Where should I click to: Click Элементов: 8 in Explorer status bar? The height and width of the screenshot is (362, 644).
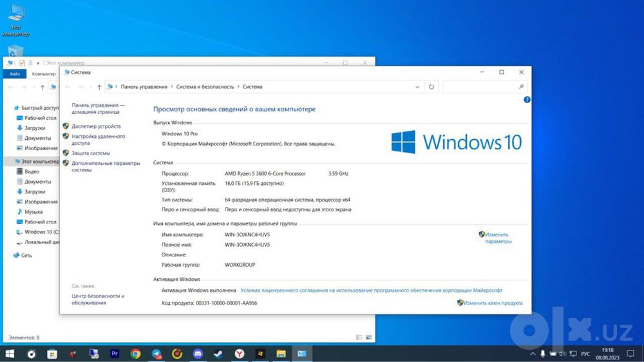click(x=24, y=338)
